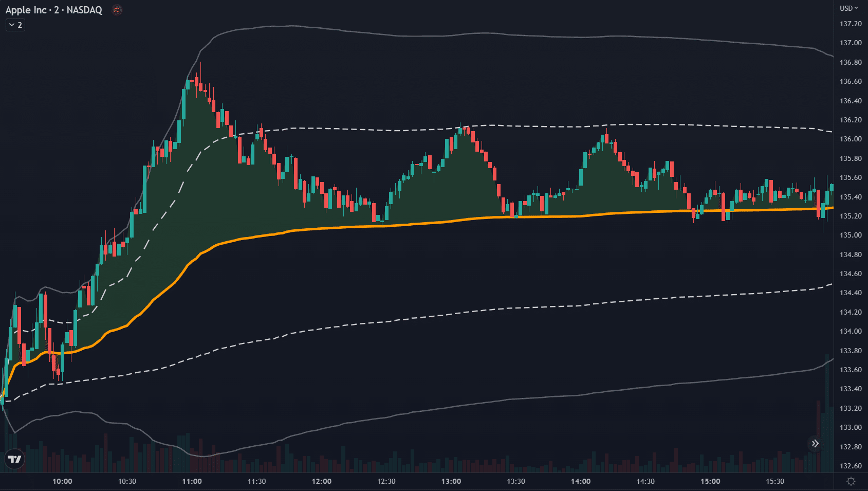The width and height of the screenshot is (868, 491).
Task: Click the 12:30 time axis label
Action: (386, 481)
